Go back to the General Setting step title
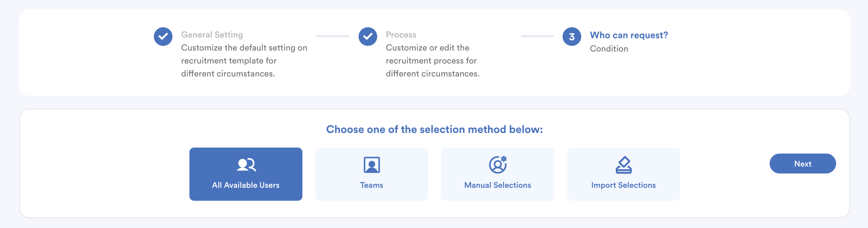Image resolution: width=868 pixels, height=228 pixels. tap(212, 35)
